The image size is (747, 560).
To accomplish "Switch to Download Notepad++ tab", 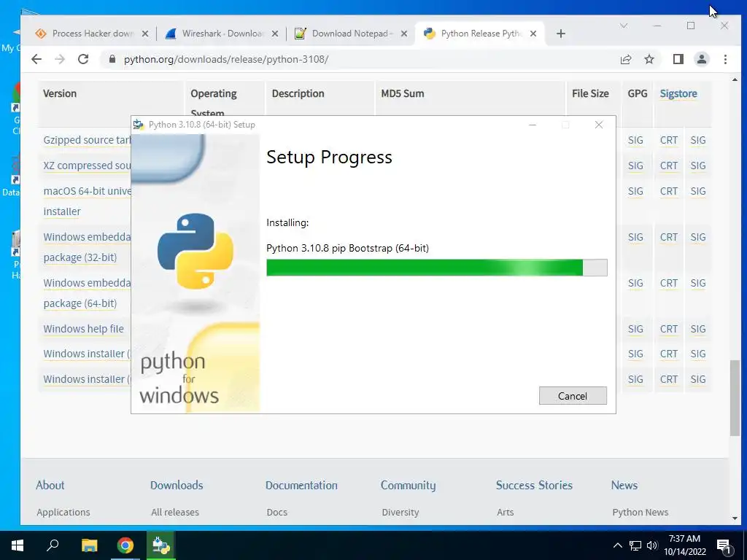I will click(x=352, y=34).
